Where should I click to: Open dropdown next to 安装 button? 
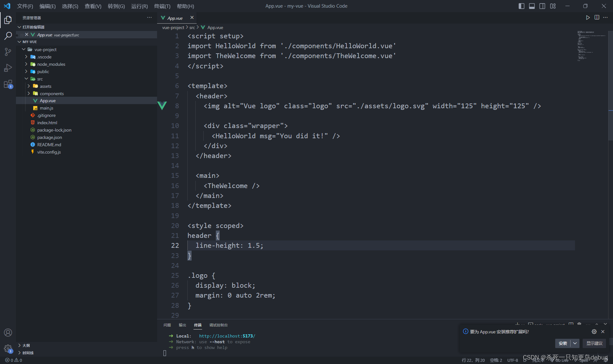(575, 343)
